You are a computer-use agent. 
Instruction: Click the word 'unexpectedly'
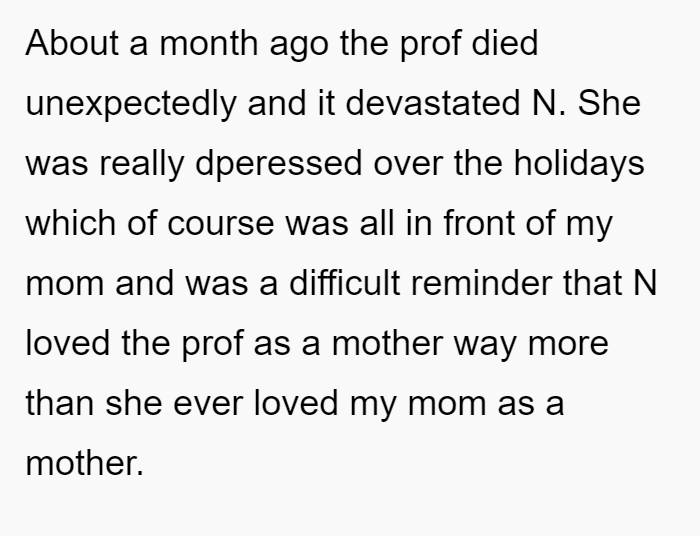pyautogui.click(x=131, y=104)
